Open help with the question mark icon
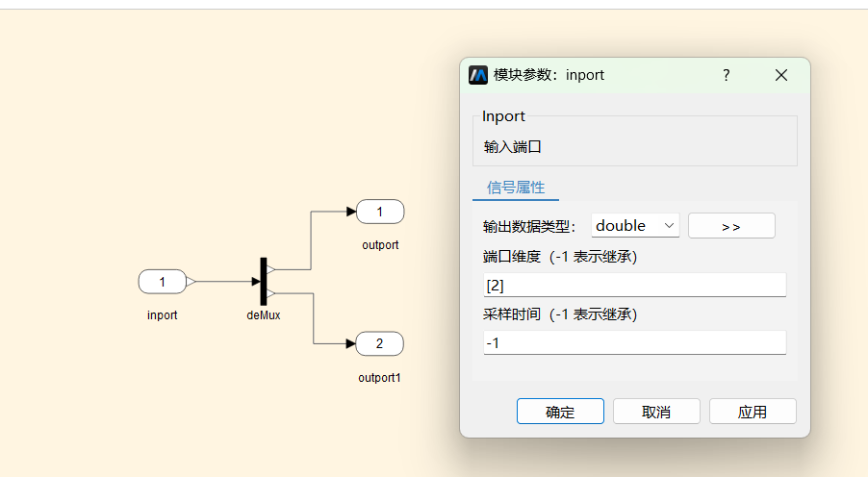This screenshot has width=868, height=477. pyautogui.click(x=727, y=75)
